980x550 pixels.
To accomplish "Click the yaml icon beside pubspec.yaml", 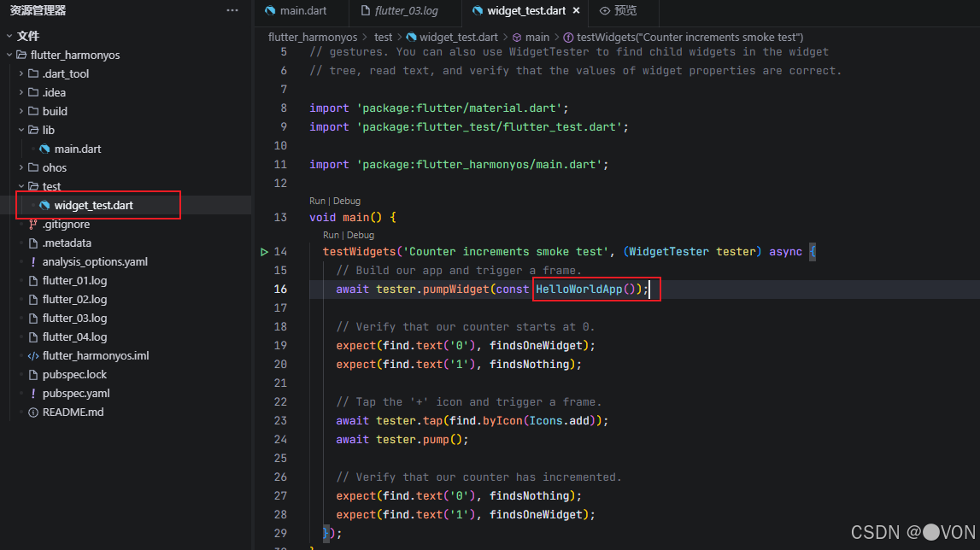I will 33,393.
